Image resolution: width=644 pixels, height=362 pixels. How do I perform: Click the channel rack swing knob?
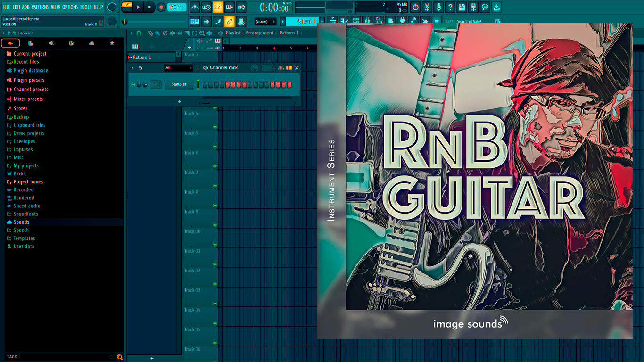[255, 68]
